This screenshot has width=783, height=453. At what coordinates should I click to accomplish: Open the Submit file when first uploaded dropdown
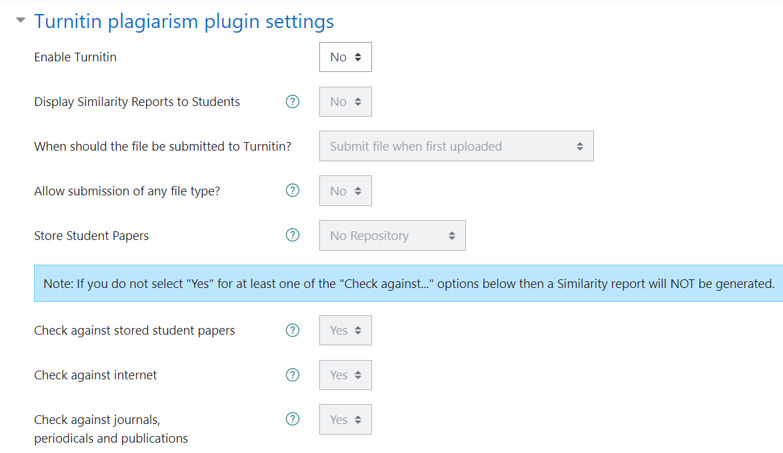pos(456,146)
